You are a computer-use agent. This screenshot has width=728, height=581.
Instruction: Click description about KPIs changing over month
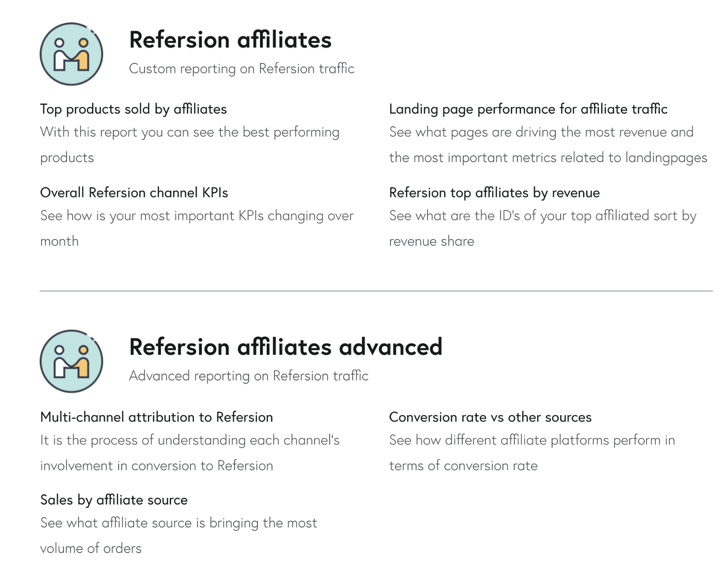click(x=197, y=229)
